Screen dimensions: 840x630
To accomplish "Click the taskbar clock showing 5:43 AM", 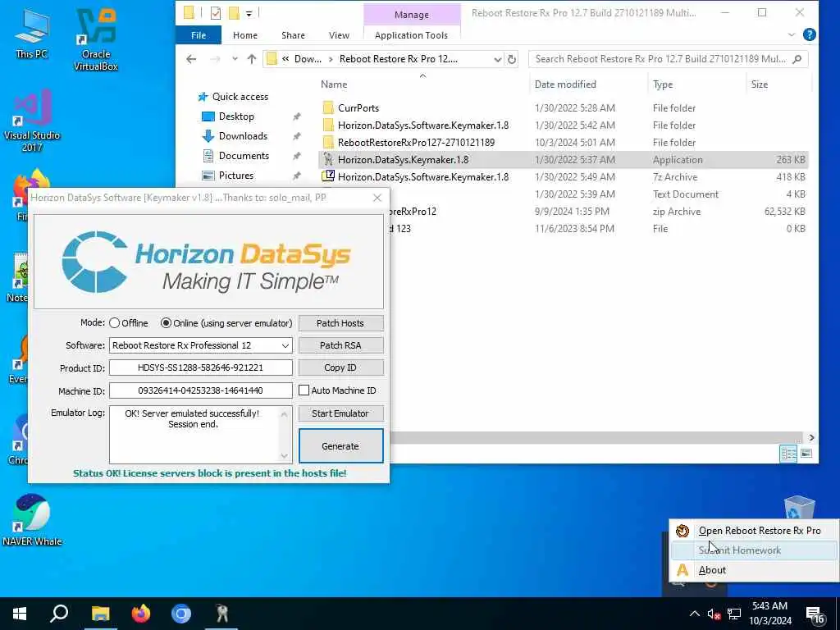I will click(x=769, y=614).
